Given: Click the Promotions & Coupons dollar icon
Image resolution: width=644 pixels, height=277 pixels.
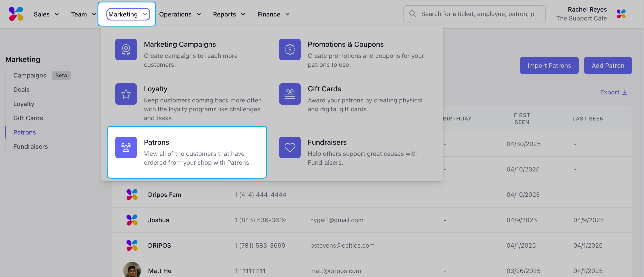Looking at the screenshot, I should 289,49.
